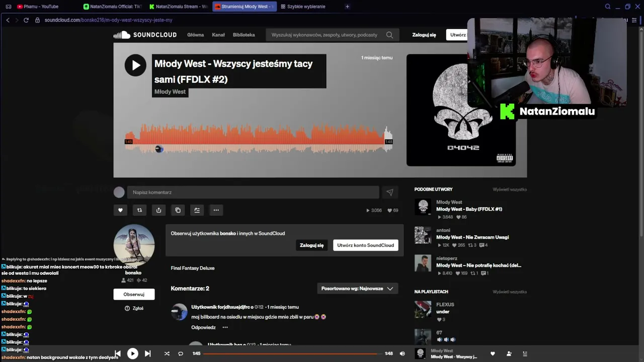
Task: Click the browser address bar URL
Action: [x=108, y=20]
